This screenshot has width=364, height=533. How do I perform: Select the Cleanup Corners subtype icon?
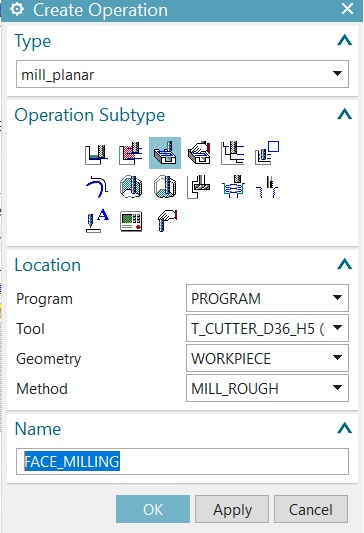(97, 187)
